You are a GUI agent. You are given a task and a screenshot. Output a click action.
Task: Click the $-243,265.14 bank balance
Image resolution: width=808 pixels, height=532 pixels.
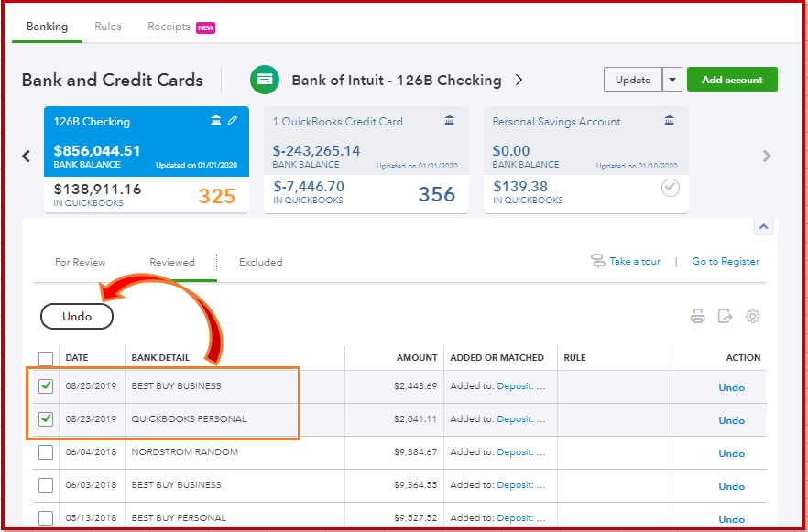tap(316, 151)
